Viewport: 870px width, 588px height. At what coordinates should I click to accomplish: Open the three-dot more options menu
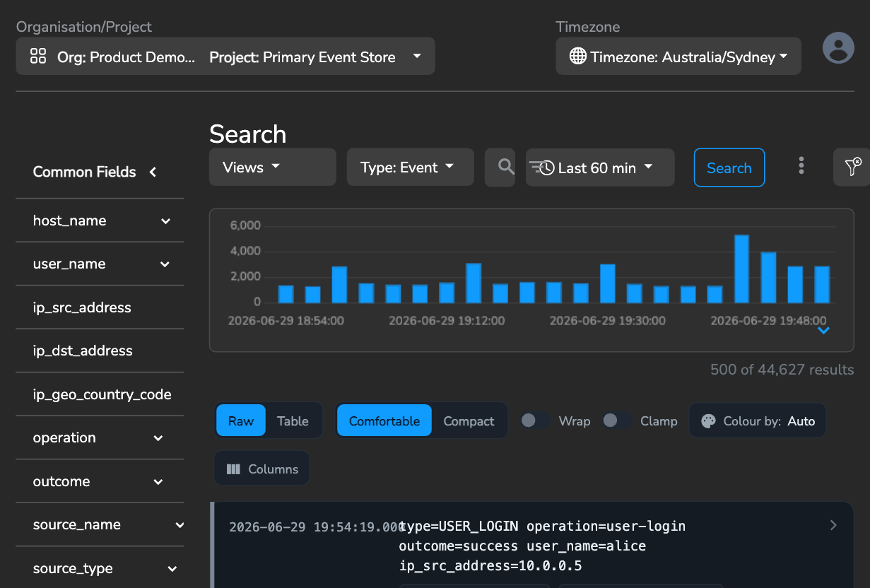coord(801,165)
